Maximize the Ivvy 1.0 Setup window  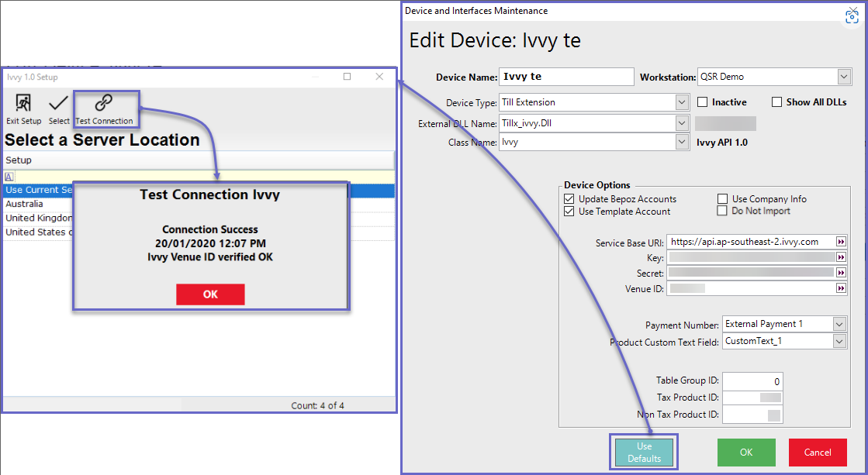coord(347,77)
